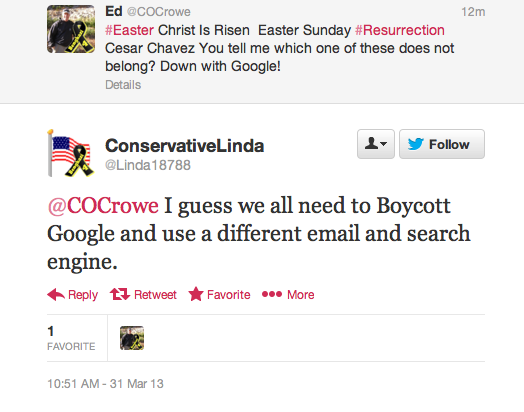
Task: Open Ed's profile photo avatar
Action: pos(71,29)
